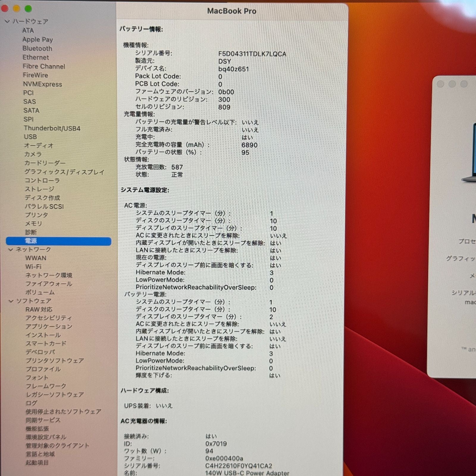Select フォント item
Viewport: 476px width, 476px height.
point(37,378)
